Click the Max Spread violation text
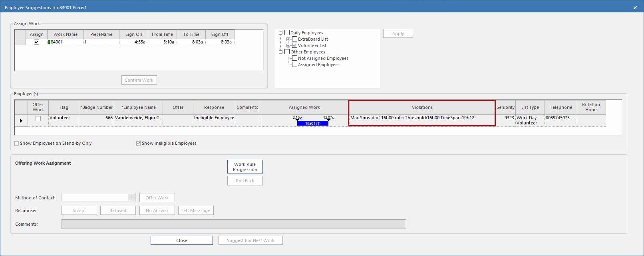The height and width of the screenshot is (256, 644). [412, 118]
